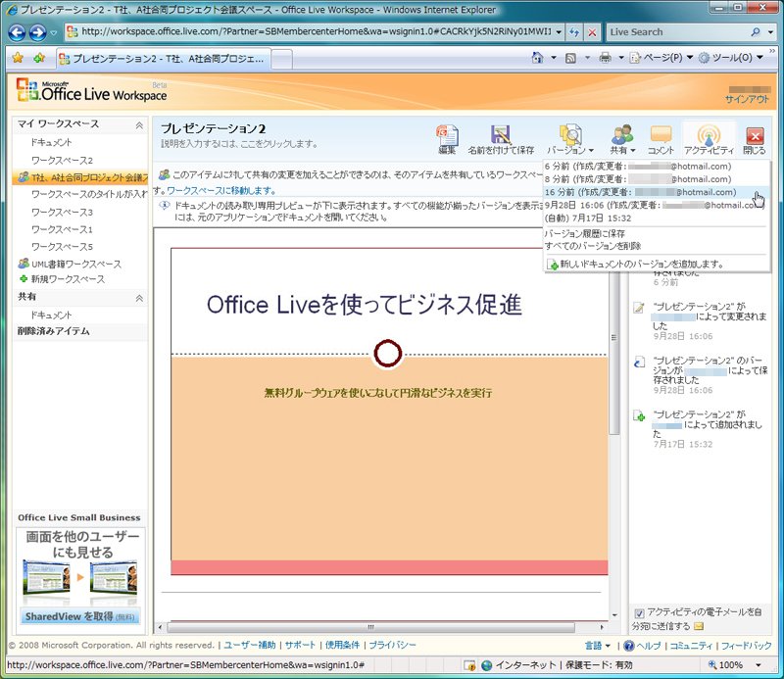Open the search provider dropdown arrow

point(770,32)
